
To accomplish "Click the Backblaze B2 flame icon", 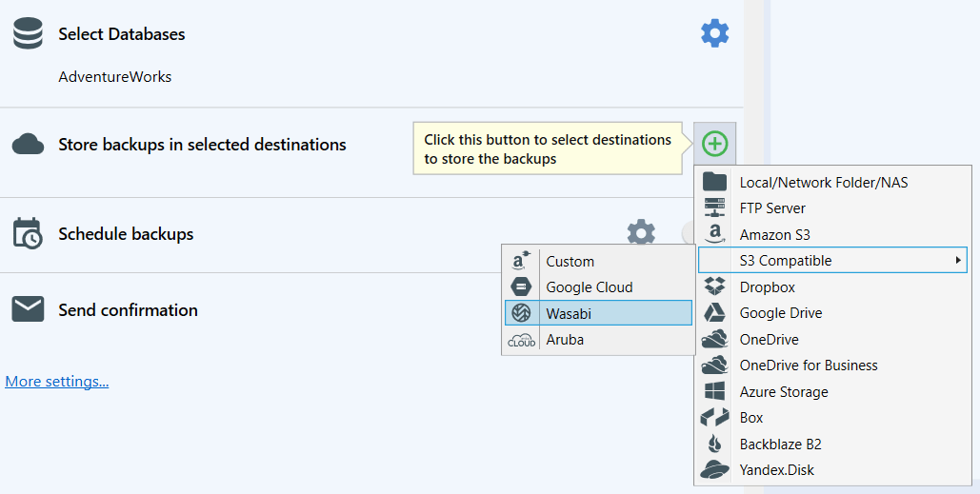I will tap(714, 444).
